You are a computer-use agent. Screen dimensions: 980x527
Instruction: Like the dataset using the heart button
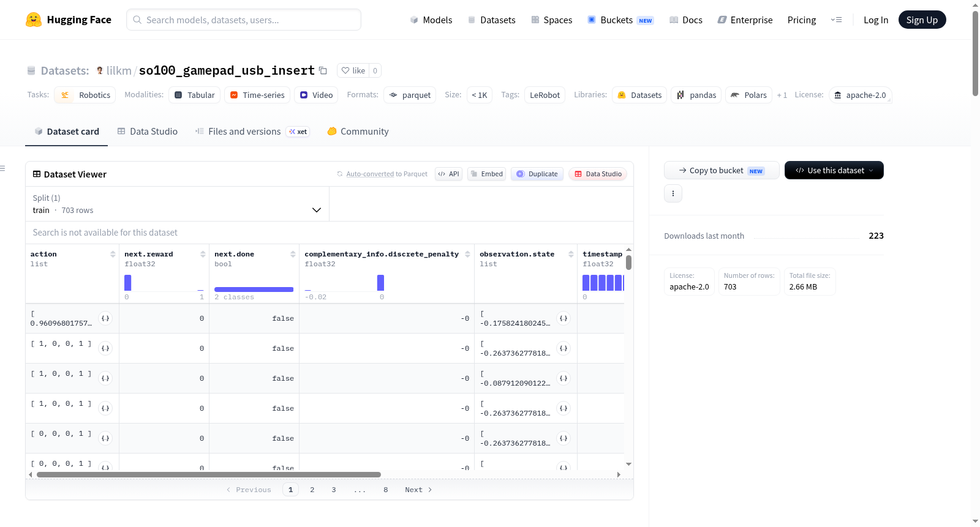pyautogui.click(x=353, y=70)
